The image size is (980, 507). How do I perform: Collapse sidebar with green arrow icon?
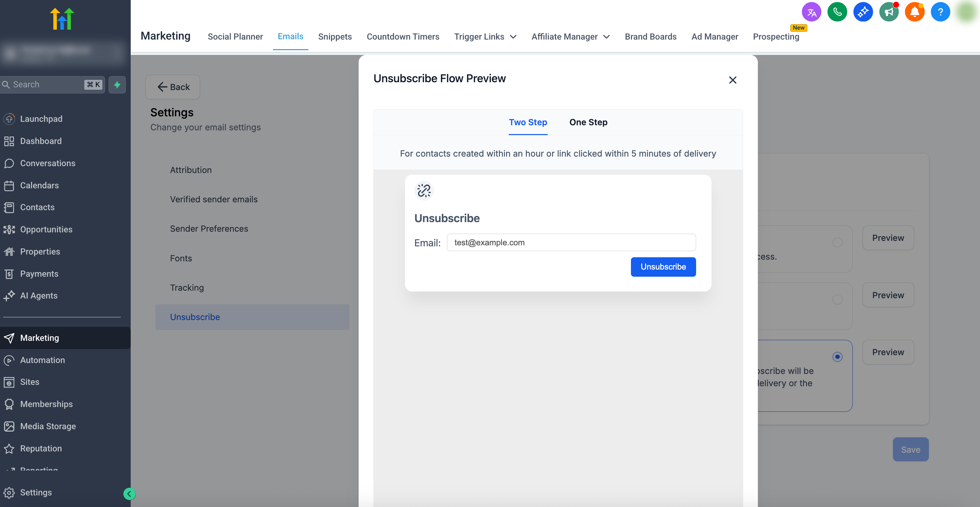129,494
